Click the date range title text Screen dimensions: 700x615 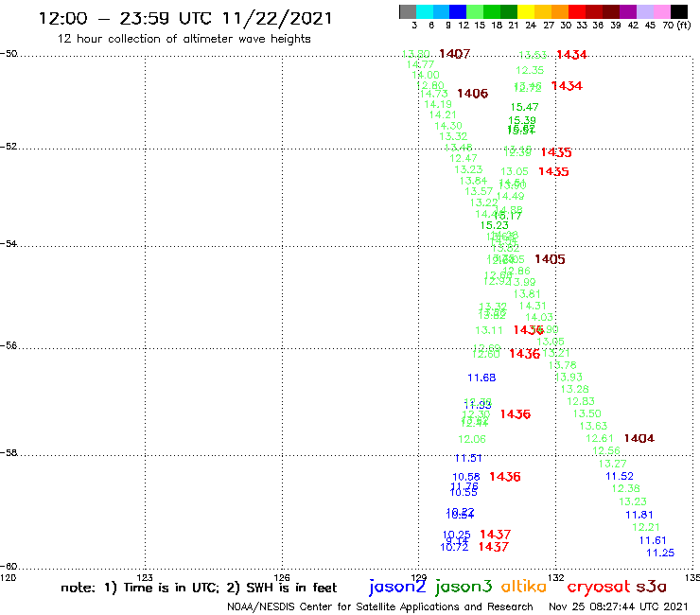pos(185,18)
